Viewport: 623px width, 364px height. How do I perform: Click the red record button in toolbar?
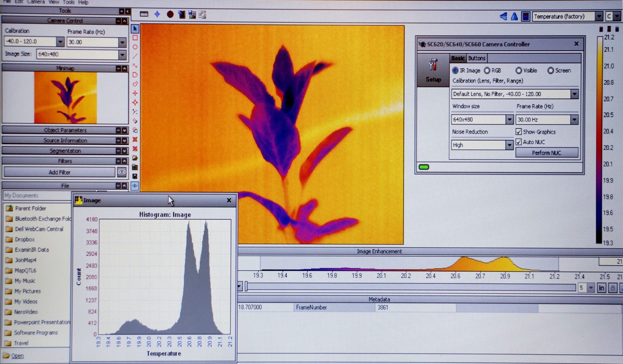[x=170, y=15]
